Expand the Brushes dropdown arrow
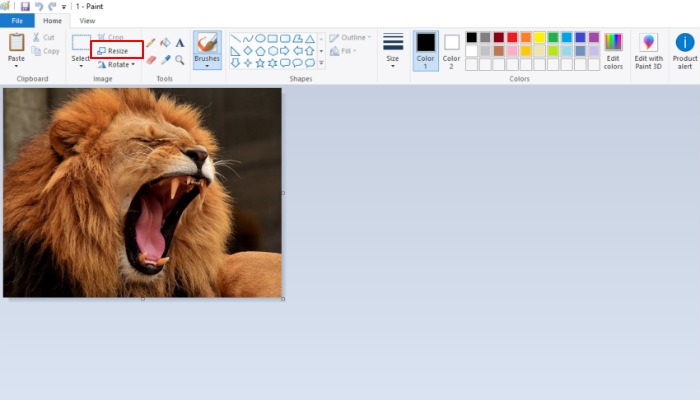This screenshot has height=400, width=700. [207, 66]
